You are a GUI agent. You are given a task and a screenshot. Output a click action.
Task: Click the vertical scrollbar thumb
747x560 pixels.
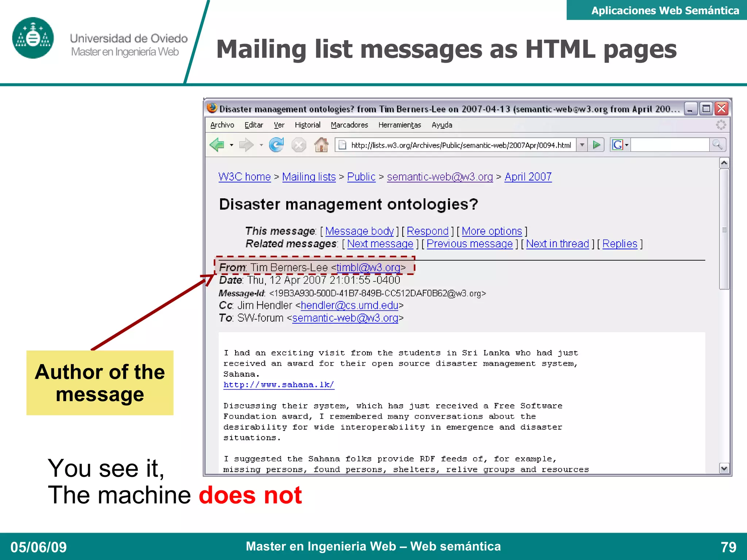(724, 230)
